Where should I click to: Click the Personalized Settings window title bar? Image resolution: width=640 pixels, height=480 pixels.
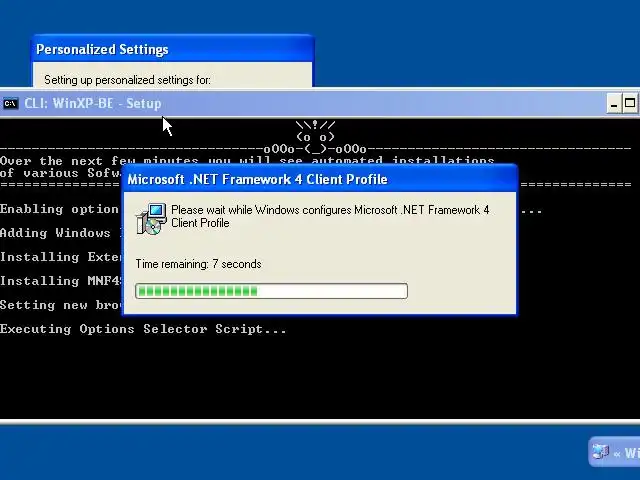(172, 49)
